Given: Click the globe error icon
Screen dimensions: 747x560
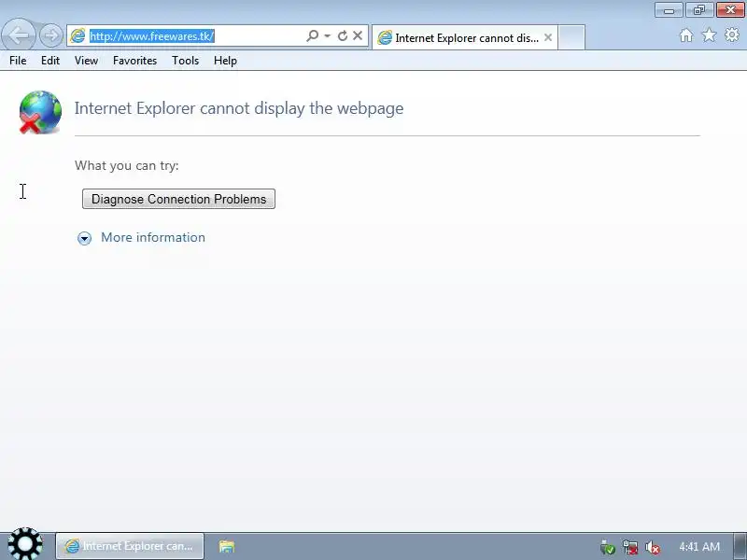Looking at the screenshot, I should tap(40, 112).
